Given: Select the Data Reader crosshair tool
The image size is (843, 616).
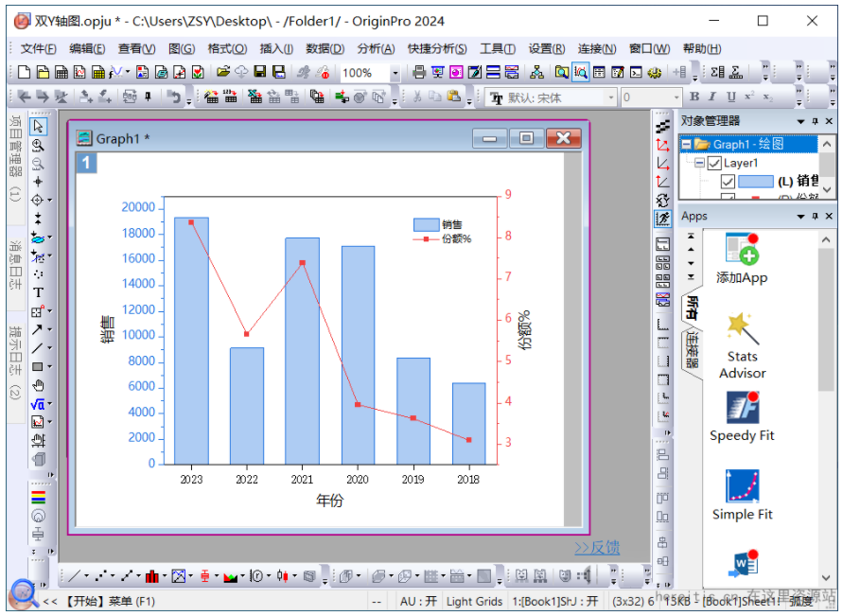Looking at the screenshot, I should (x=37, y=200).
